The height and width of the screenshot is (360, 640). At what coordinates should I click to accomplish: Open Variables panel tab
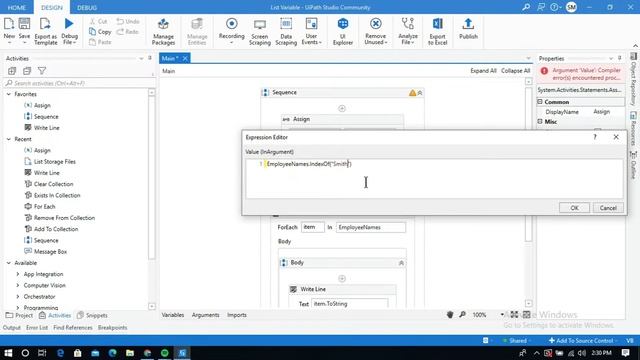coord(173,315)
